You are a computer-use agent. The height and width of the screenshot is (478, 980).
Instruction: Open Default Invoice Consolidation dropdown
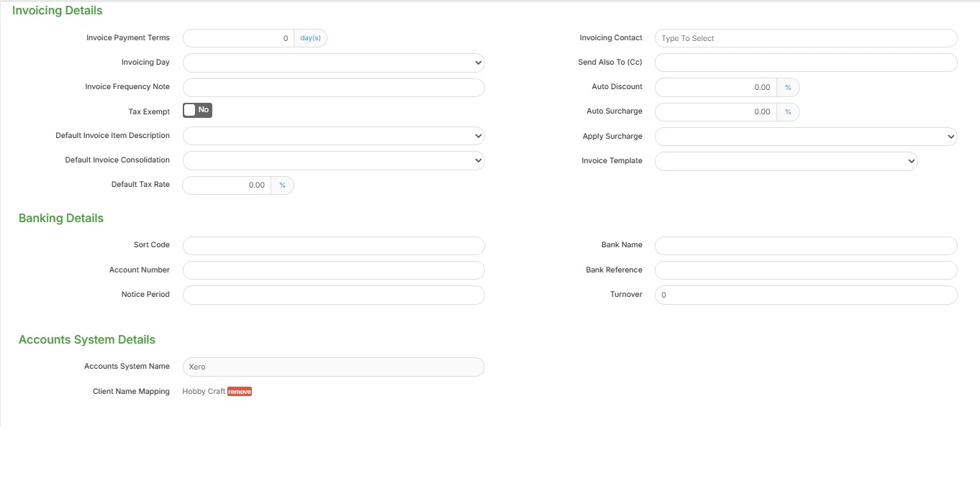click(x=333, y=160)
